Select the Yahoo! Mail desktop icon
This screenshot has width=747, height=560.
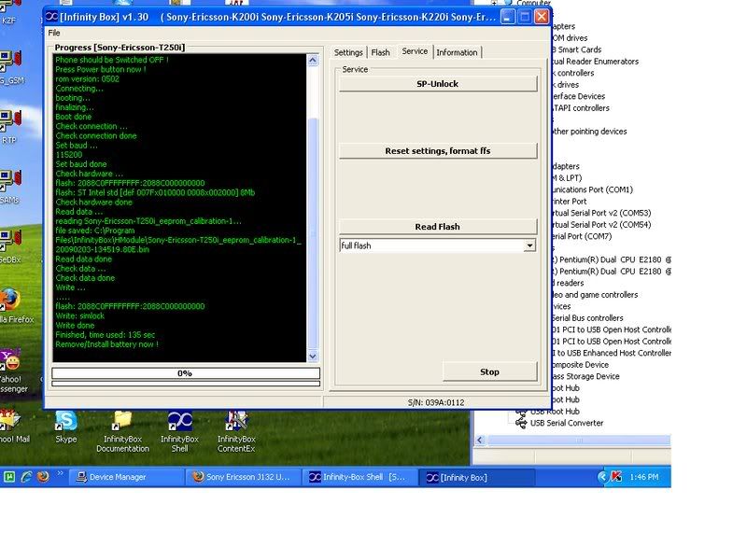pyautogui.click(x=11, y=427)
